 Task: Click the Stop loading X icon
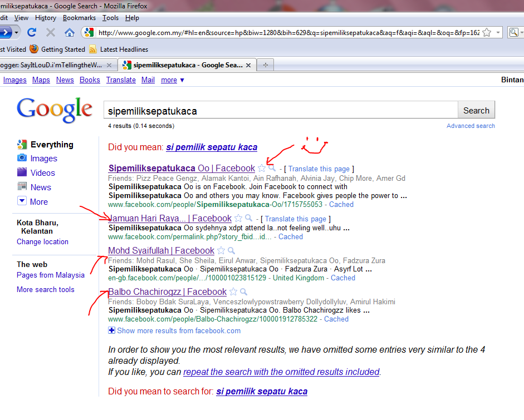[x=51, y=32]
